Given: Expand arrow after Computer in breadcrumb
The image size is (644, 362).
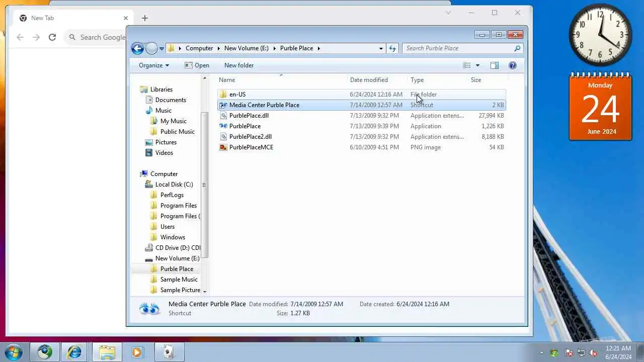Looking at the screenshot, I should pyautogui.click(x=219, y=48).
